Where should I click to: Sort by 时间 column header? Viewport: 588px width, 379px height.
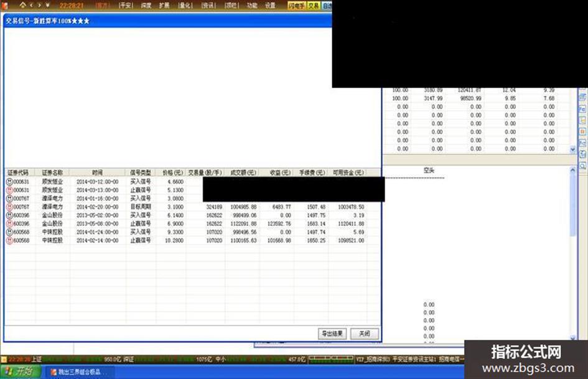[98, 172]
